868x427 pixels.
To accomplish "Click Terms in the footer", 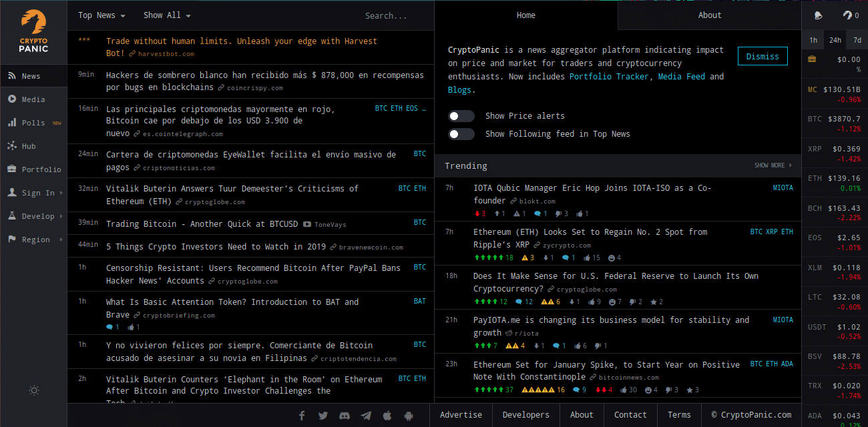I will pyautogui.click(x=679, y=415).
